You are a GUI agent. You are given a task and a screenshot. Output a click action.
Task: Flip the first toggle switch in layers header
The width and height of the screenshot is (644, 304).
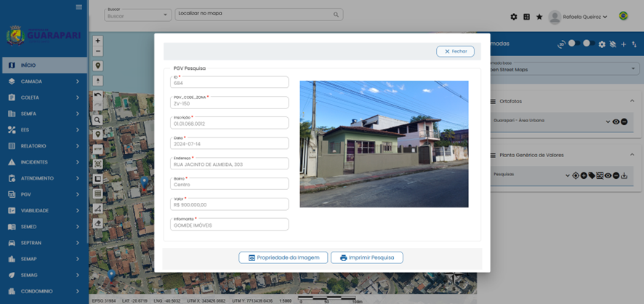(574, 44)
